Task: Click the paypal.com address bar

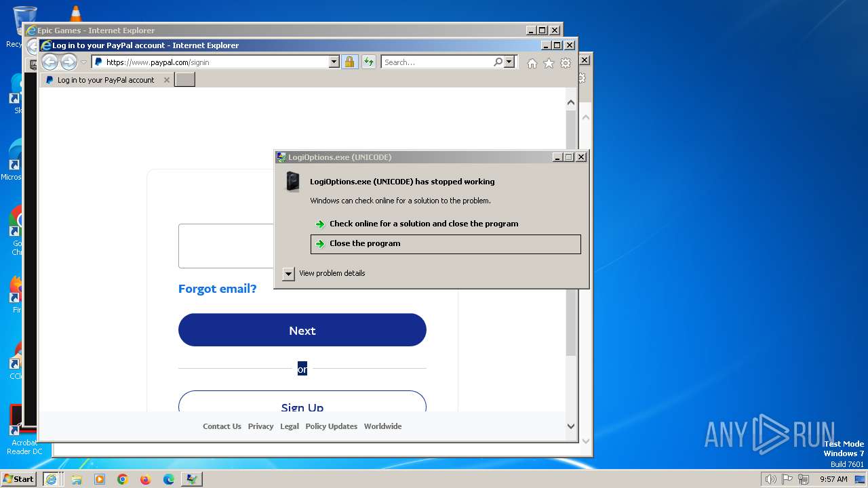Action: 210,62
